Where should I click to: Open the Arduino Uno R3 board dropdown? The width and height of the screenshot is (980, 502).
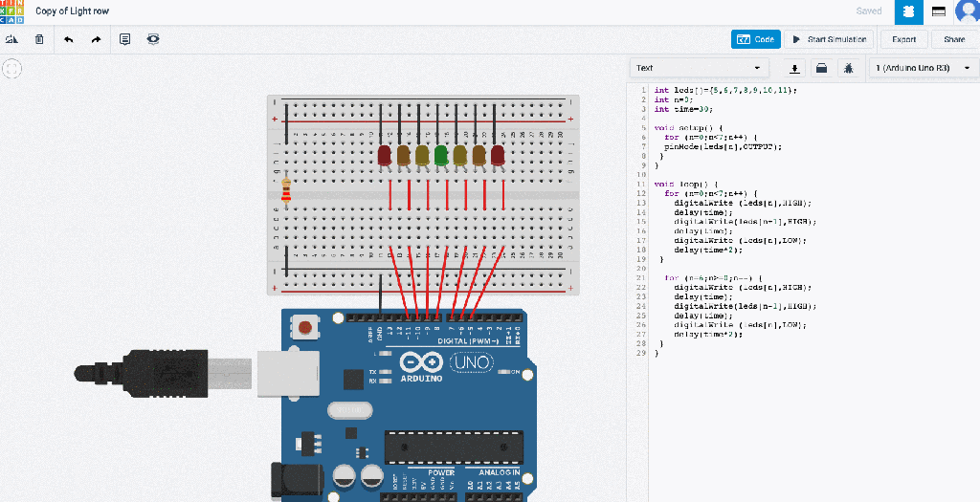point(923,68)
